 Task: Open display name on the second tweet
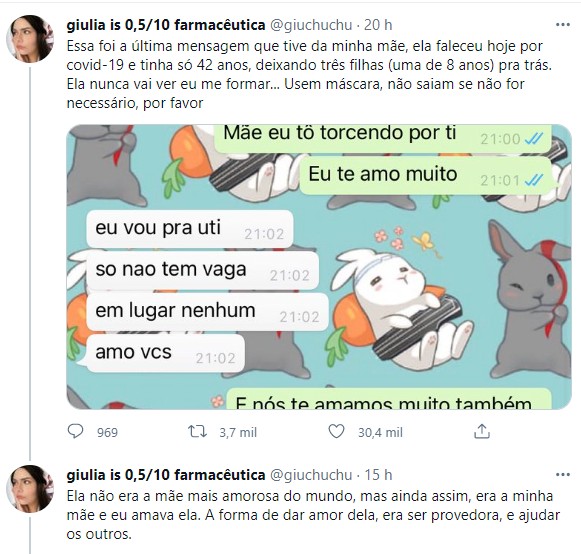point(166,475)
